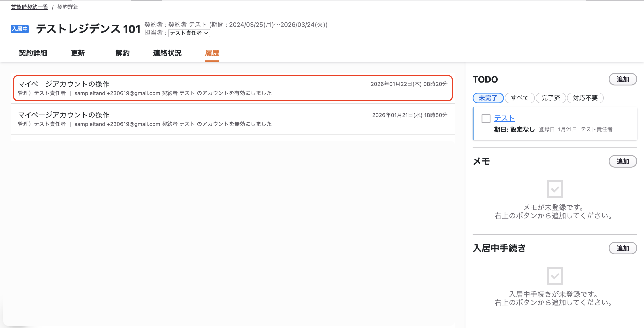Open the 解約 tab
The image size is (644, 328).
122,53
